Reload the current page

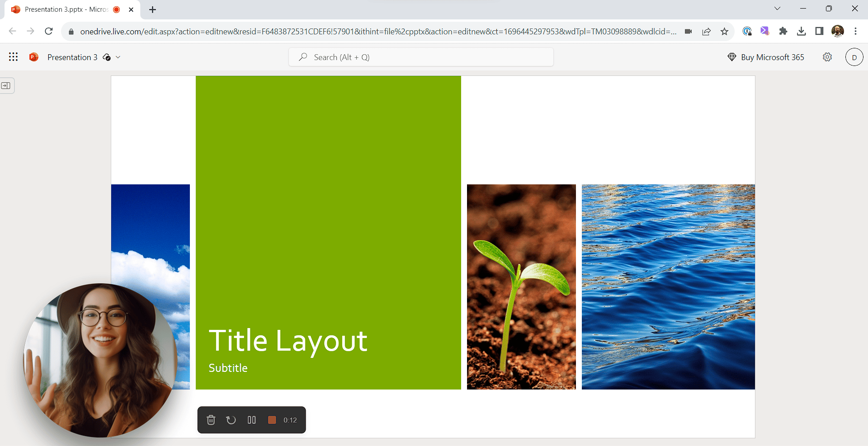tap(49, 31)
